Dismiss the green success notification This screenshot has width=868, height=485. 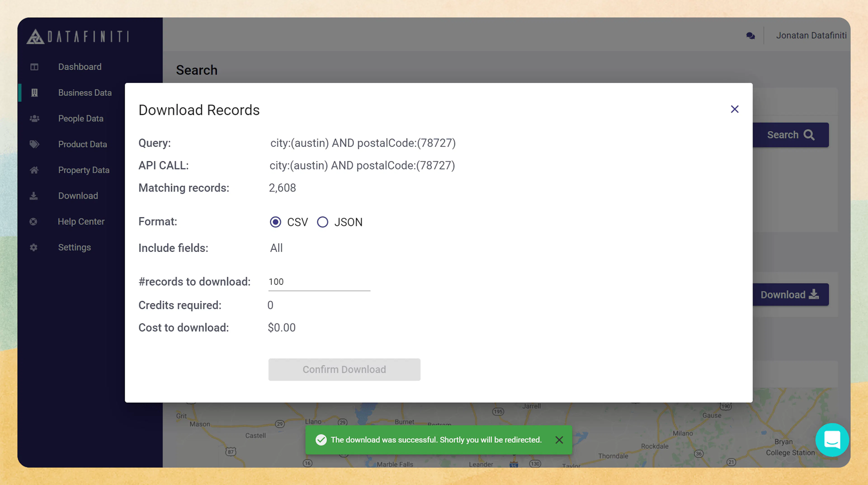(x=559, y=440)
